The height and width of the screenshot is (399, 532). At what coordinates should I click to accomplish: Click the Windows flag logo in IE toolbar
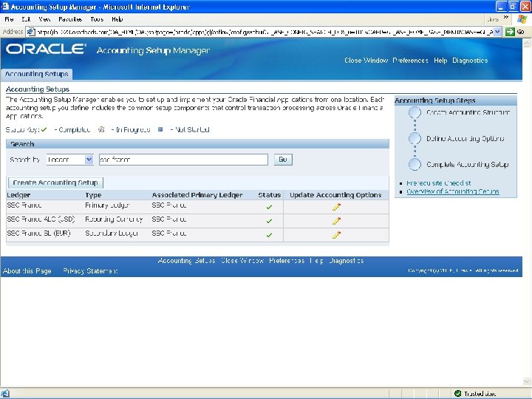click(x=522, y=19)
